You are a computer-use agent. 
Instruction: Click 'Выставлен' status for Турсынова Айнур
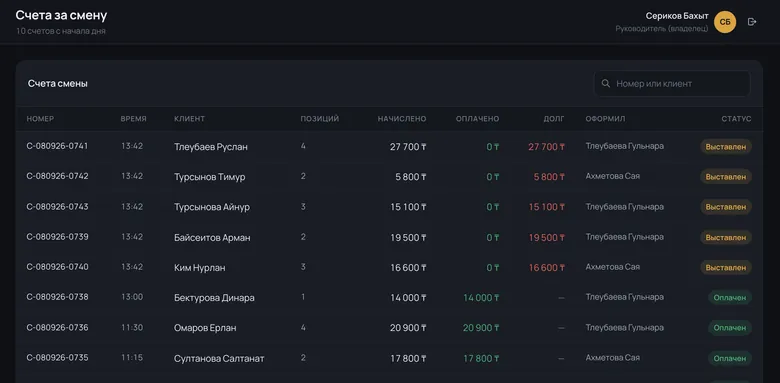726,207
